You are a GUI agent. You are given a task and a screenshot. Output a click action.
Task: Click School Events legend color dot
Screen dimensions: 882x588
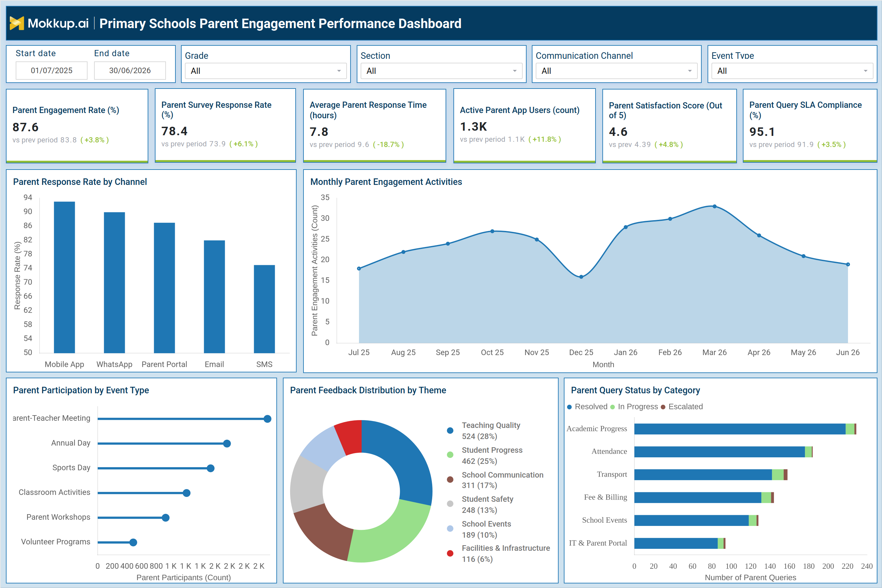(x=450, y=529)
